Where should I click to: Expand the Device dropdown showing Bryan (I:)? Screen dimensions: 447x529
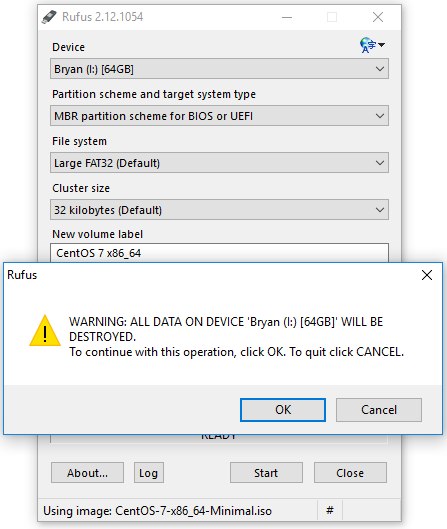pyautogui.click(x=219, y=69)
